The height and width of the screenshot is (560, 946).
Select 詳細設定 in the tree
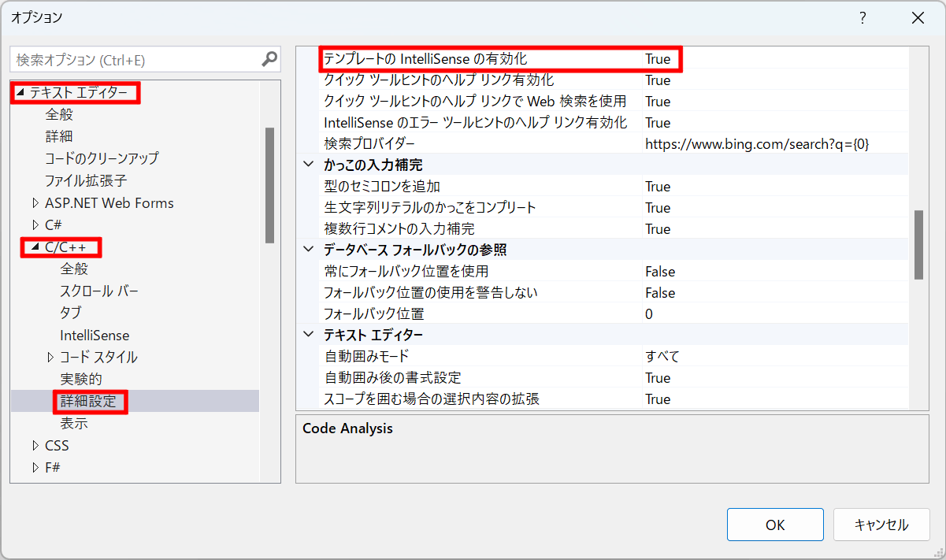[x=88, y=401]
